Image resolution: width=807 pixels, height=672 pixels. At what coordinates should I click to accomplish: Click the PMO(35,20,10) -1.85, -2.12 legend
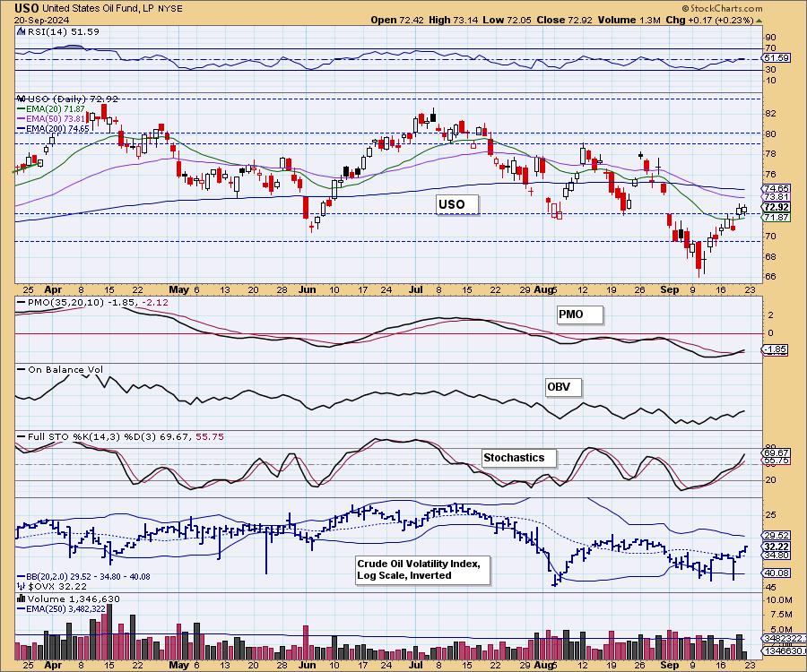[x=98, y=302]
